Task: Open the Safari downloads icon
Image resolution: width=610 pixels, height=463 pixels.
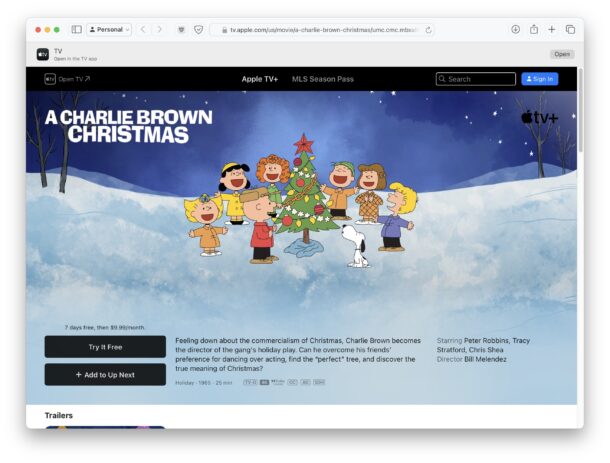Action: 515,30
